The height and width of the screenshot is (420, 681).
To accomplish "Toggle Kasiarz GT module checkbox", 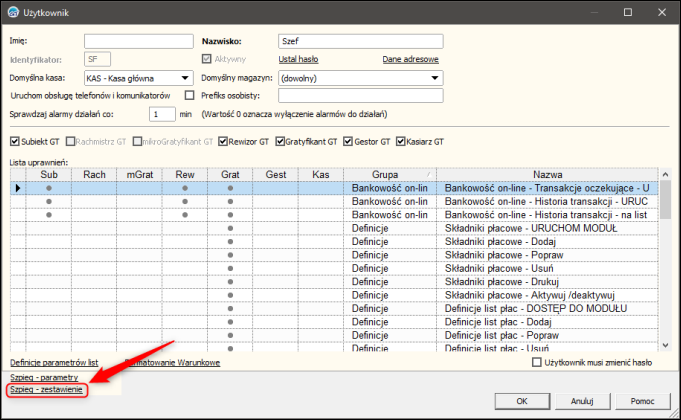I will 400,142.
